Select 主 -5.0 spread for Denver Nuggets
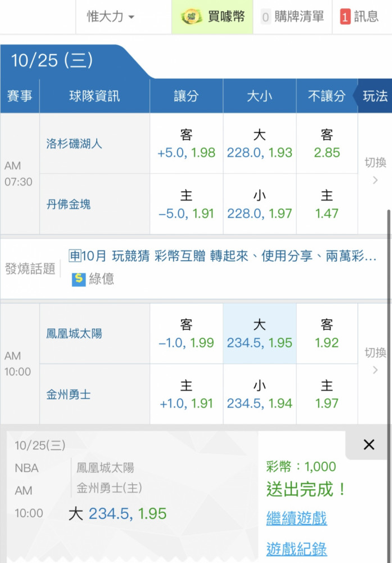The image size is (392, 563). tap(186, 204)
